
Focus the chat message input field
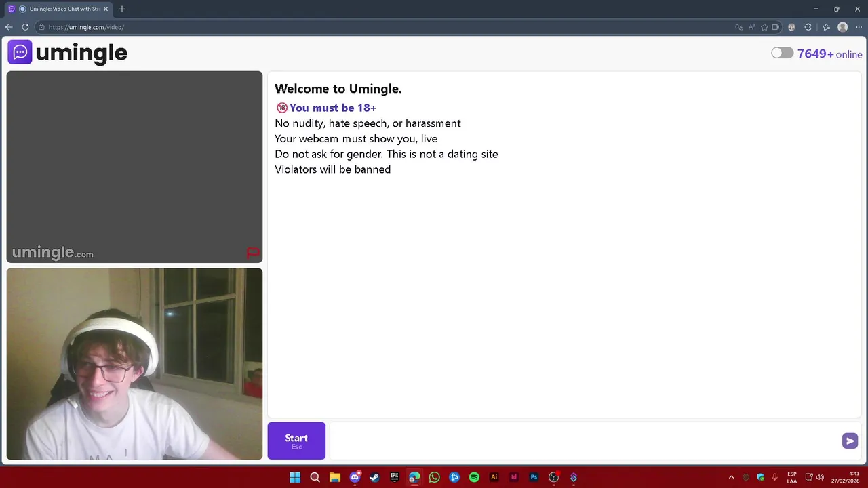click(x=585, y=441)
